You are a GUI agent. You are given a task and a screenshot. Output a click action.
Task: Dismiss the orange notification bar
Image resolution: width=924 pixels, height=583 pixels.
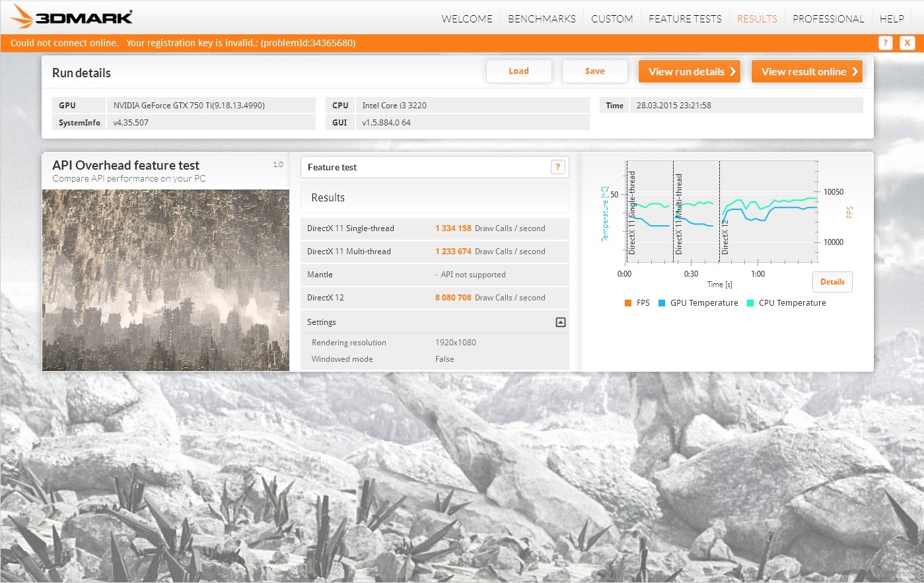click(907, 43)
